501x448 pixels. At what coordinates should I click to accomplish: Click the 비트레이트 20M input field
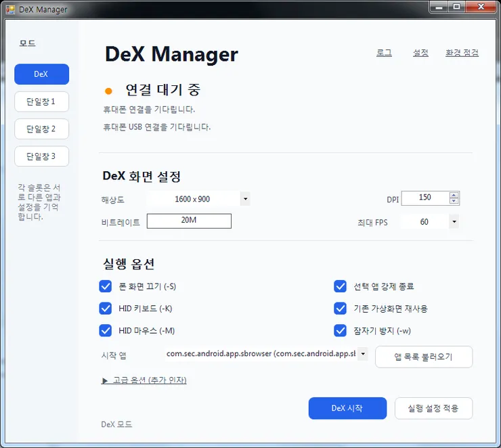[x=189, y=221]
